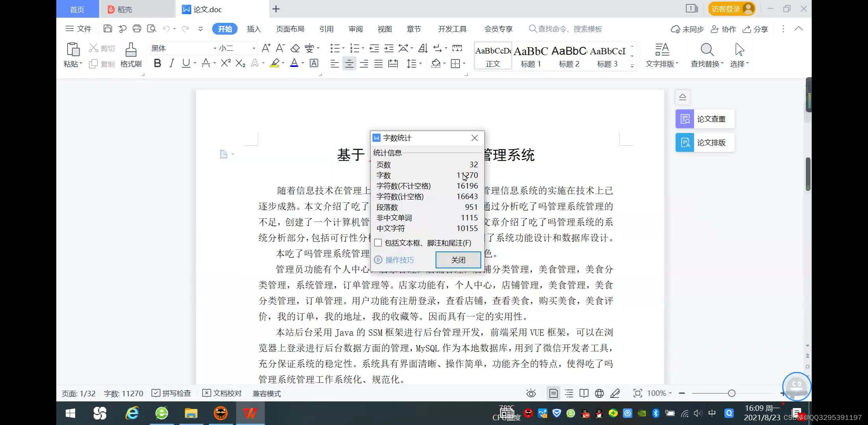
Task: Click the Paste clipboard icon
Action: click(x=73, y=50)
